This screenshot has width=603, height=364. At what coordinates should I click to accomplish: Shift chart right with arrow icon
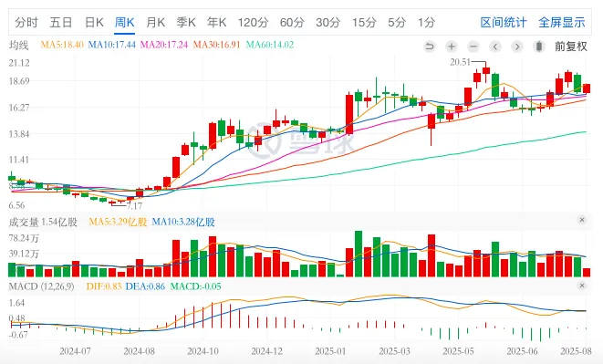[517, 47]
